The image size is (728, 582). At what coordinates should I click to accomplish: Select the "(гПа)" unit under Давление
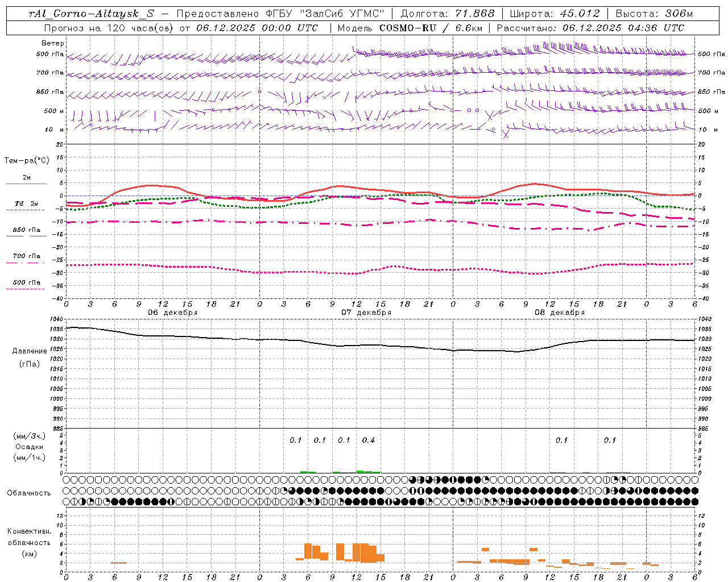click(x=30, y=364)
